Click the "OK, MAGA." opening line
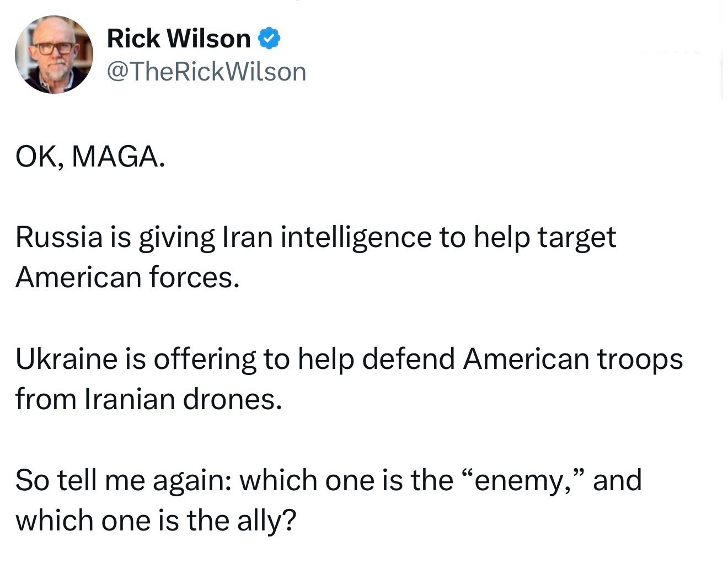Screen dimensions: 728x574 90,157
